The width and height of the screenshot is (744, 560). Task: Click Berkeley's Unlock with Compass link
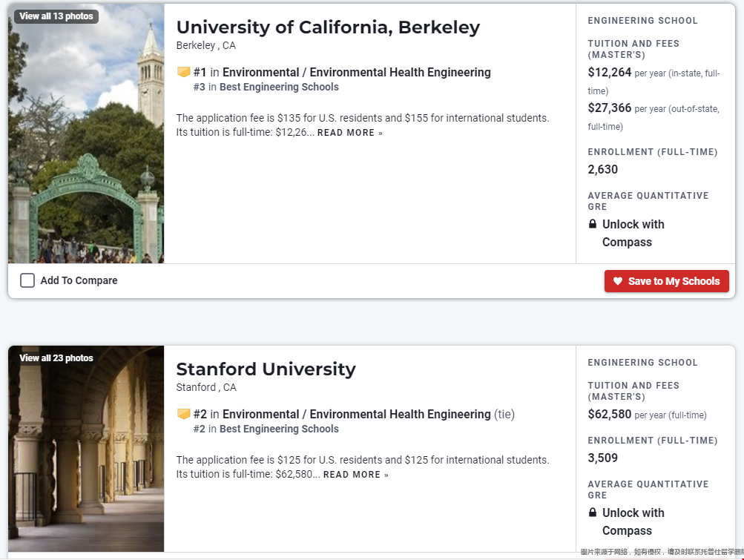pos(633,233)
